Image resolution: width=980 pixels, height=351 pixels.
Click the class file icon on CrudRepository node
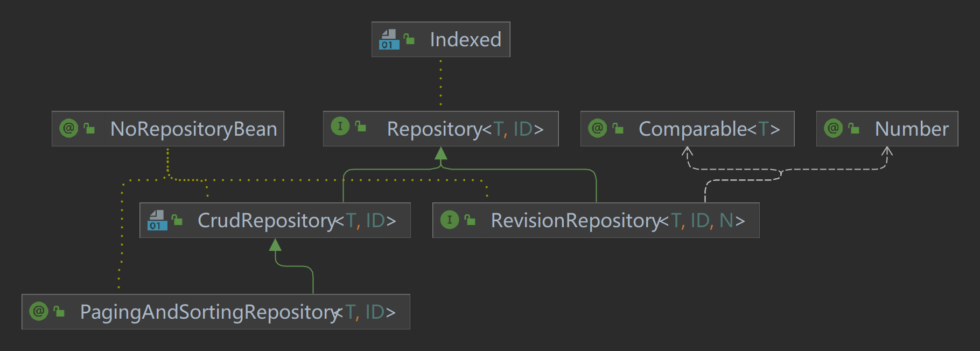(x=157, y=220)
